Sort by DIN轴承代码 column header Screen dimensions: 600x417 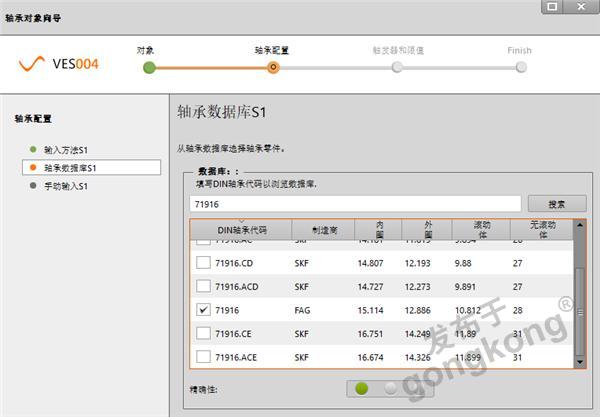coord(241,230)
